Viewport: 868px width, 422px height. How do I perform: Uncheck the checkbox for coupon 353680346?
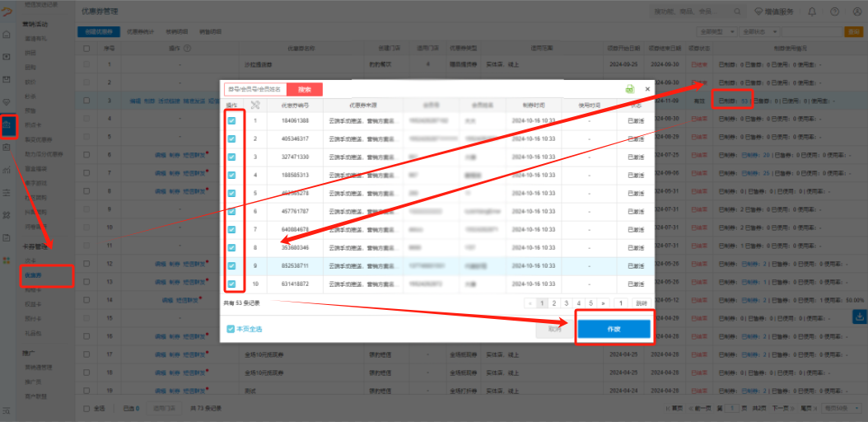click(231, 247)
